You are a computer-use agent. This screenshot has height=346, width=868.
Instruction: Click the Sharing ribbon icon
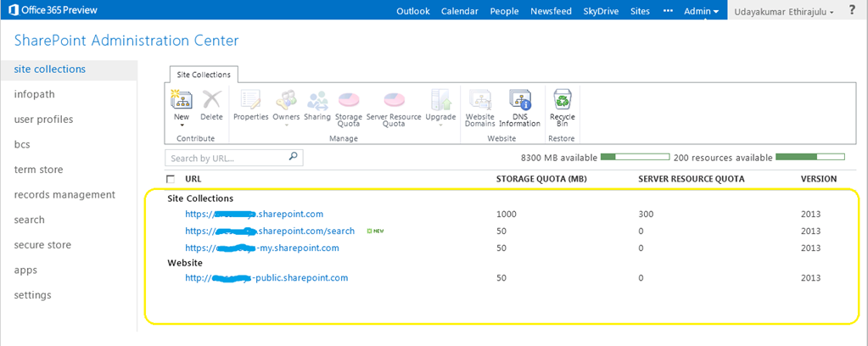pyautogui.click(x=317, y=100)
